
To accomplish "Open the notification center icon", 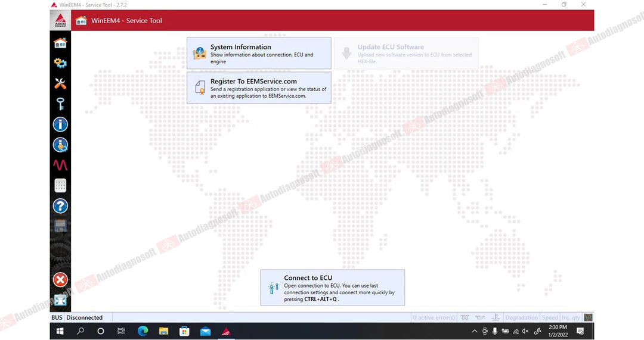I will pyautogui.click(x=580, y=331).
